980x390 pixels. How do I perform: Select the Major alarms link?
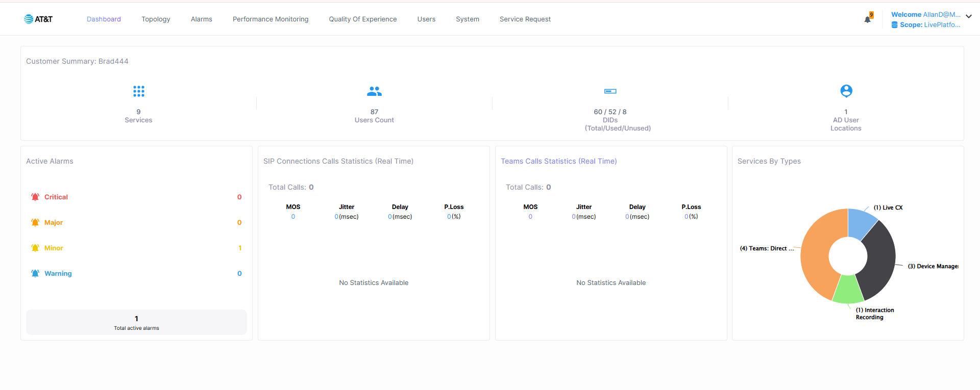[x=54, y=222]
